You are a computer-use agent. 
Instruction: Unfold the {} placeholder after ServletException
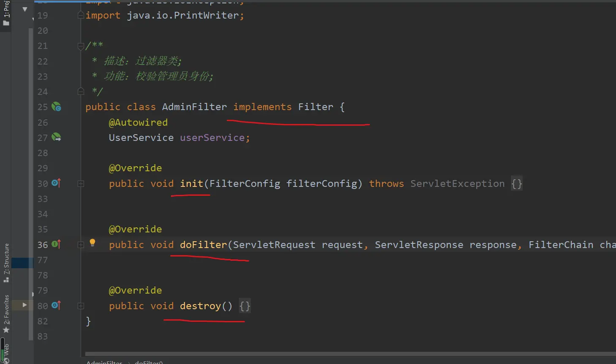[517, 183]
